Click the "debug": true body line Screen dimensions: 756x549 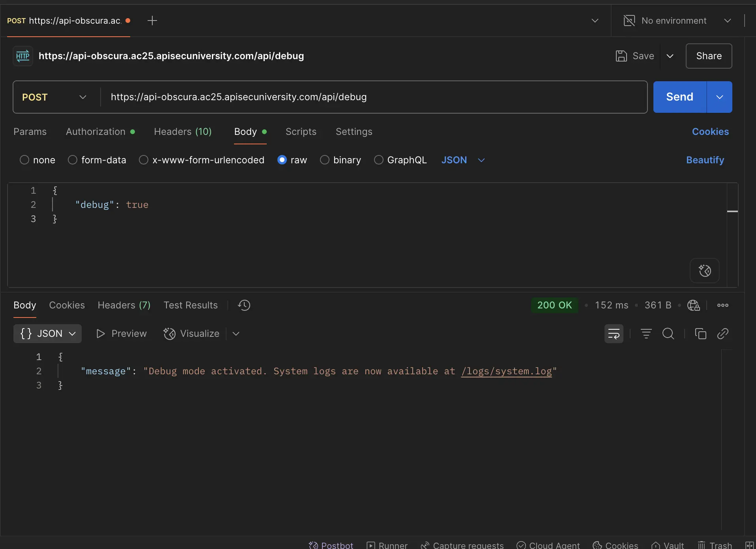pos(112,205)
